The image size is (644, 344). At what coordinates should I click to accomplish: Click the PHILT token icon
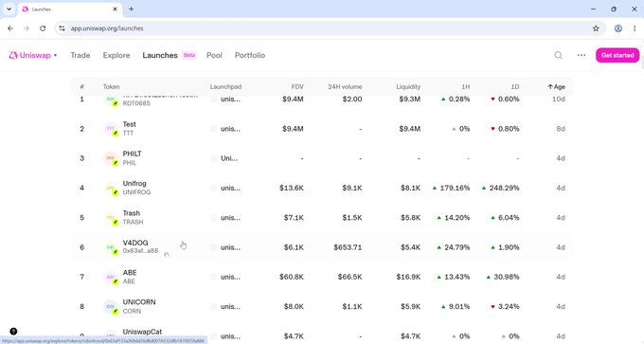coord(111,158)
